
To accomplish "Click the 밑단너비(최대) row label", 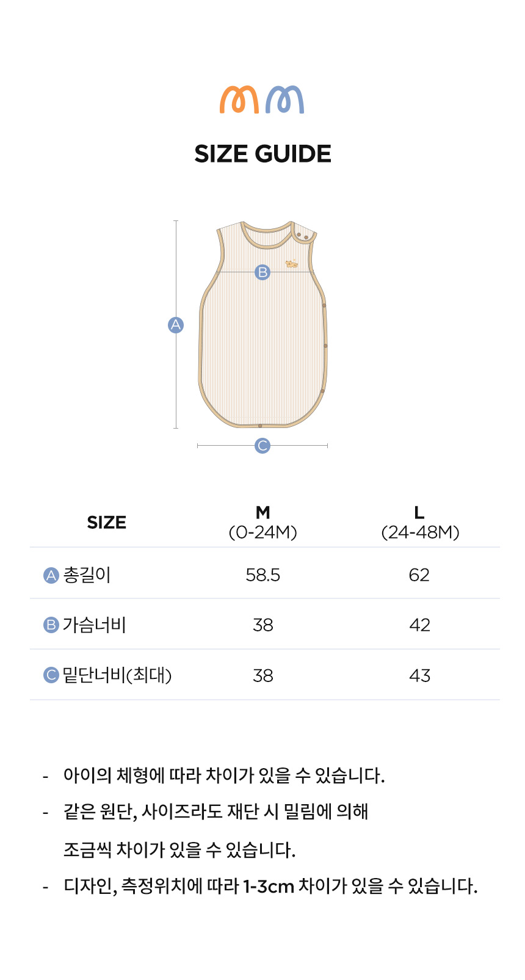I will (x=117, y=675).
